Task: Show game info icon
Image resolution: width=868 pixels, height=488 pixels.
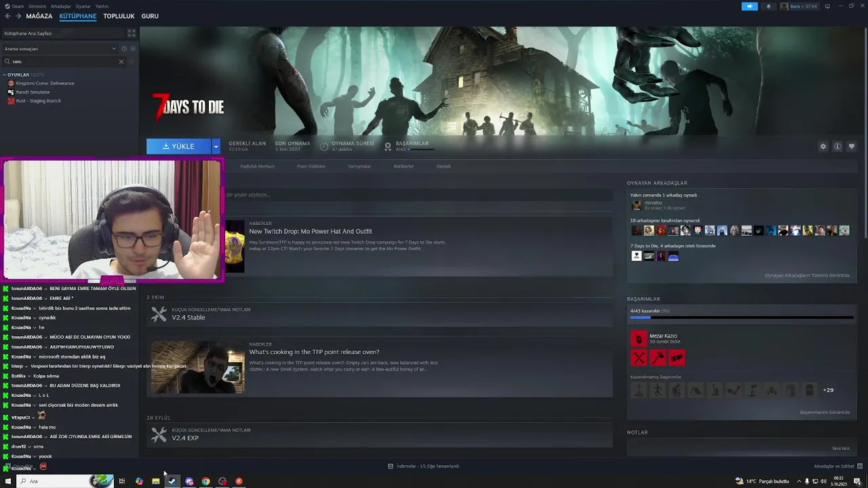Action: pyautogui.click(x=837, y=146)
